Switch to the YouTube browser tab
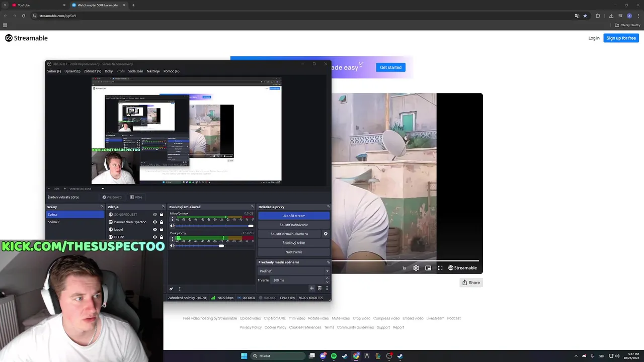Viewport: 644px width, 362px height. click(39, 5)
